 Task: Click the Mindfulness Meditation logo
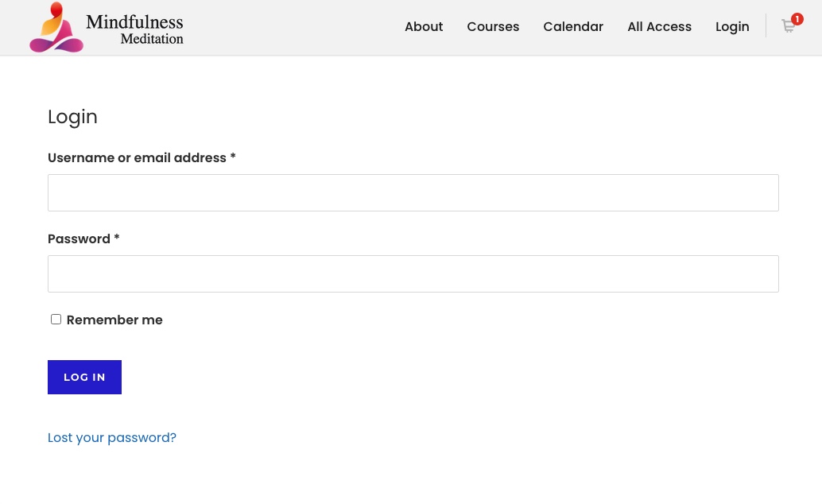107,27
